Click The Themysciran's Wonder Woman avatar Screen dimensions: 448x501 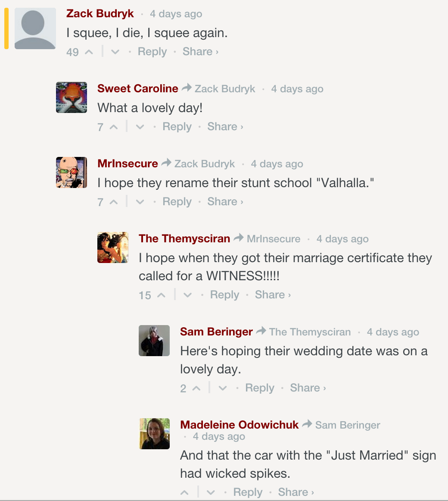pos(113,247)
